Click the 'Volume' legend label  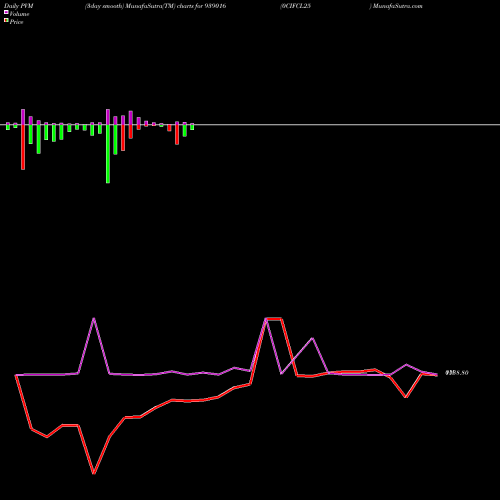coord(19,14)
